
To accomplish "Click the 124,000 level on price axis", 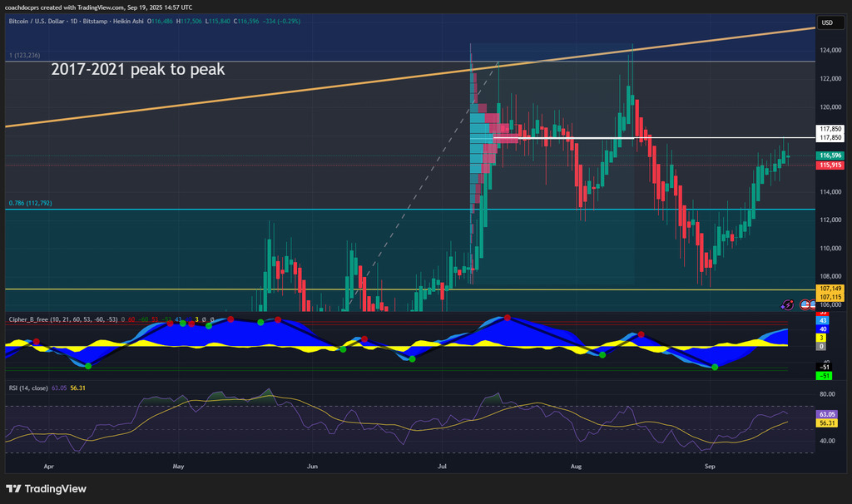I will [829, 51].
